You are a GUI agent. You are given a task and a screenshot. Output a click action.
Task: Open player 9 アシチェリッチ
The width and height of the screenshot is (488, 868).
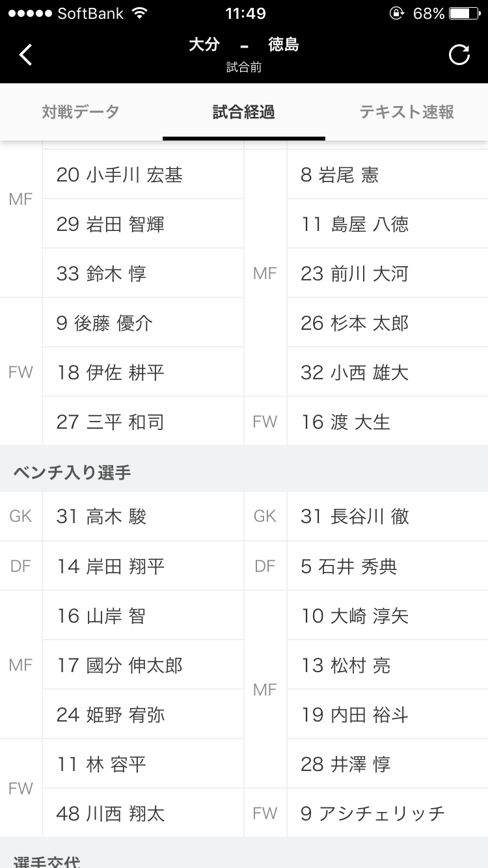point(373,813)
